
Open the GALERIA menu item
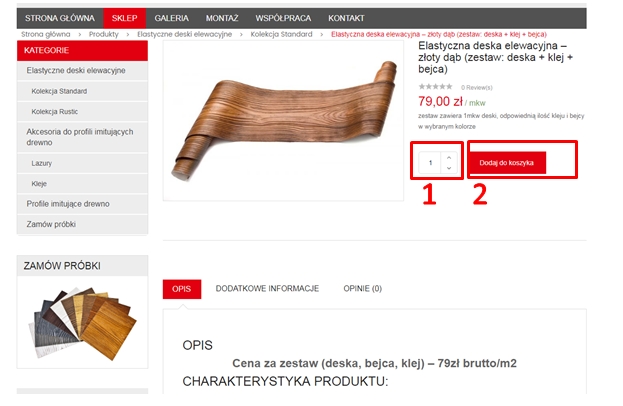point(171,18)
